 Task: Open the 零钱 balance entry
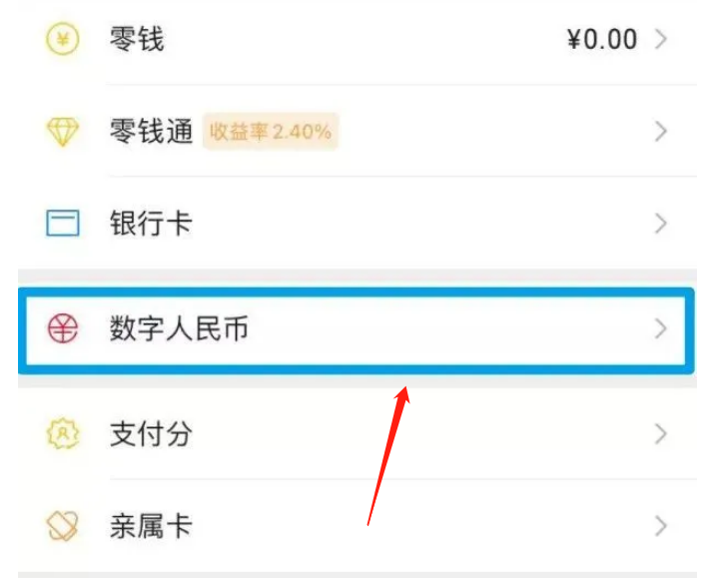[x=137, y=40]
